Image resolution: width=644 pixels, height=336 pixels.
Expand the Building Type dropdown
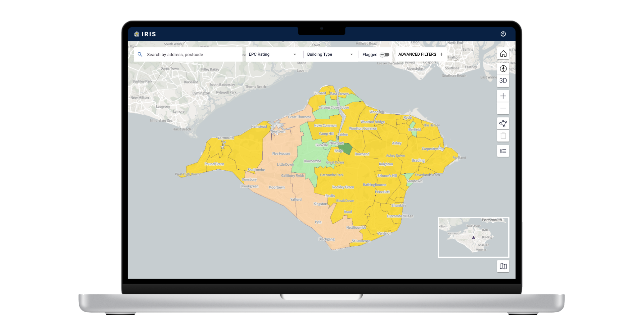tap(330, 54)
